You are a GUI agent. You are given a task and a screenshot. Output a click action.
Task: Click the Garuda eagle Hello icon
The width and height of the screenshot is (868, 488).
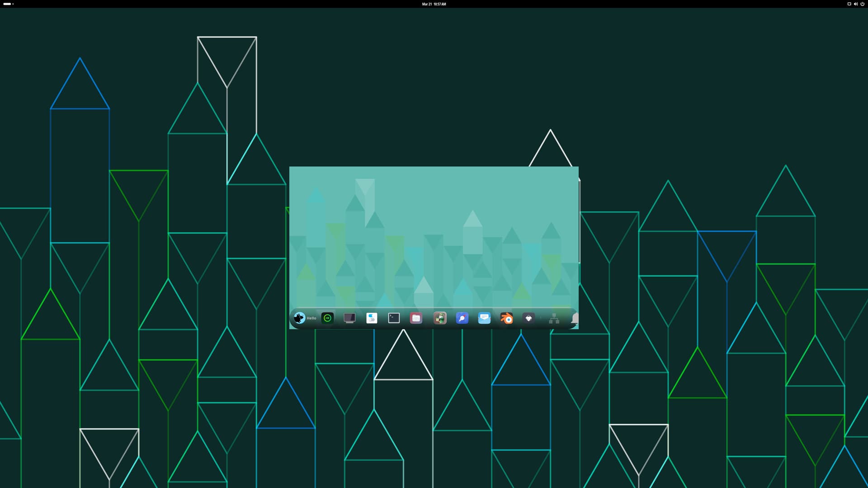coord(299,318)
